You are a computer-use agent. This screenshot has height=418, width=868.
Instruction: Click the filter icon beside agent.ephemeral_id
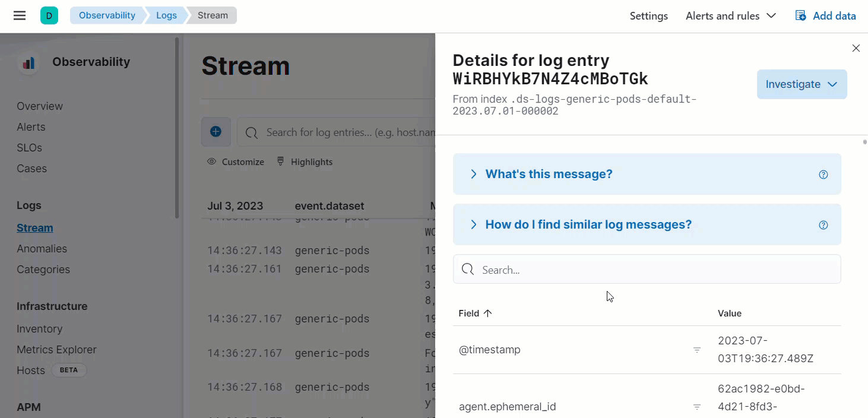click(x=696, y=407)
